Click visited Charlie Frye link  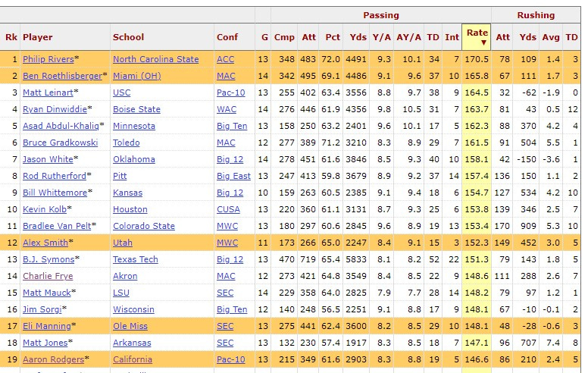click(48, 276)
